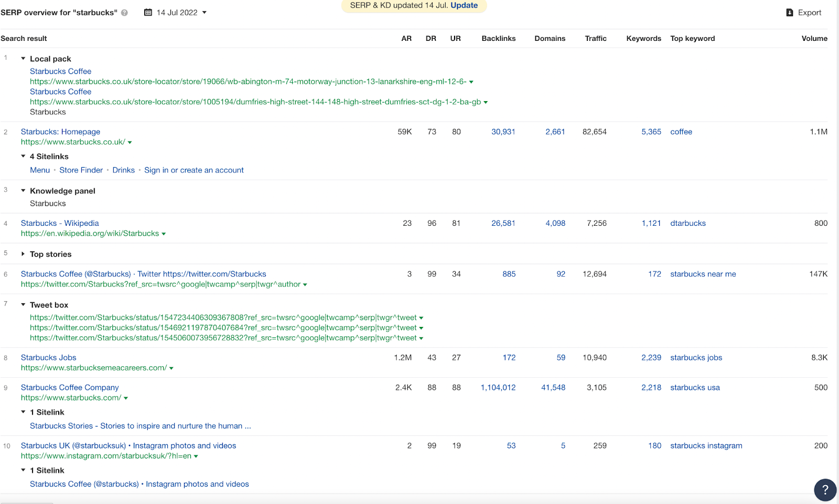Image resolution: width=839 pixels, height=504 pixels.
Task: Collapse the 4 Sitelinks list
Action: 23,156
